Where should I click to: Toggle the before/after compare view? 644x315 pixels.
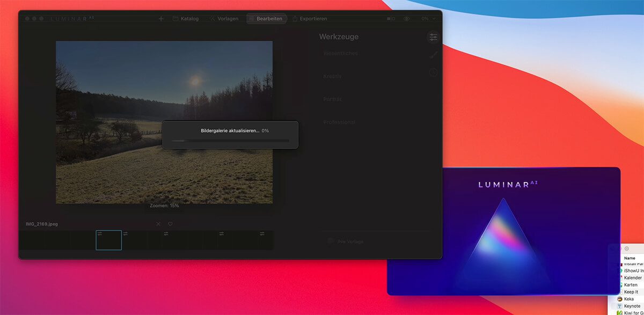click(391, 18)
